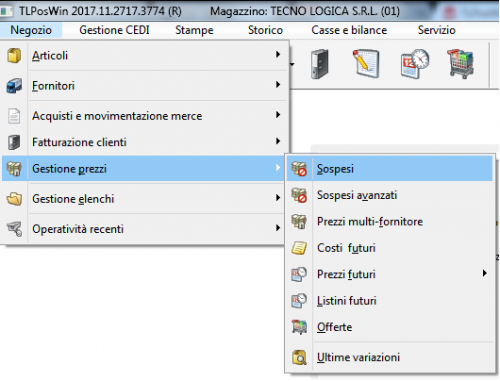This screenshot has height=381, width=500.
Task: Click the binder toolbar icon
Action: [320, 64]
